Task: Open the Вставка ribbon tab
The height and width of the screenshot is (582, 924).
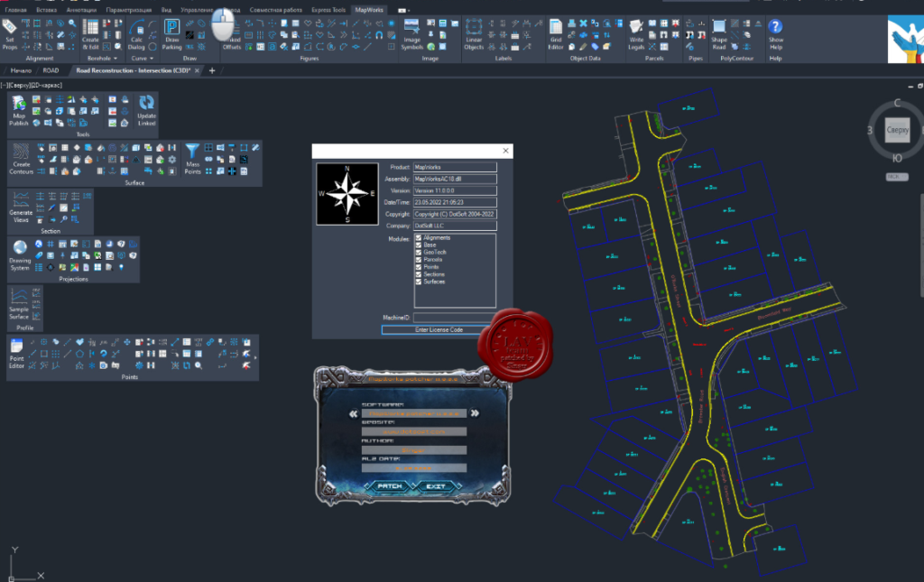Action: (x=47, y=10)
